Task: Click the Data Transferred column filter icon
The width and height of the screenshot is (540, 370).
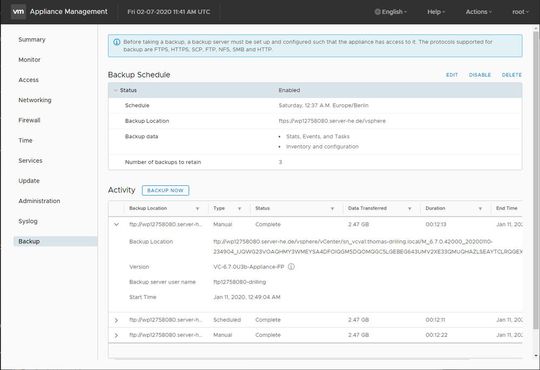Action: click(409, 209)
